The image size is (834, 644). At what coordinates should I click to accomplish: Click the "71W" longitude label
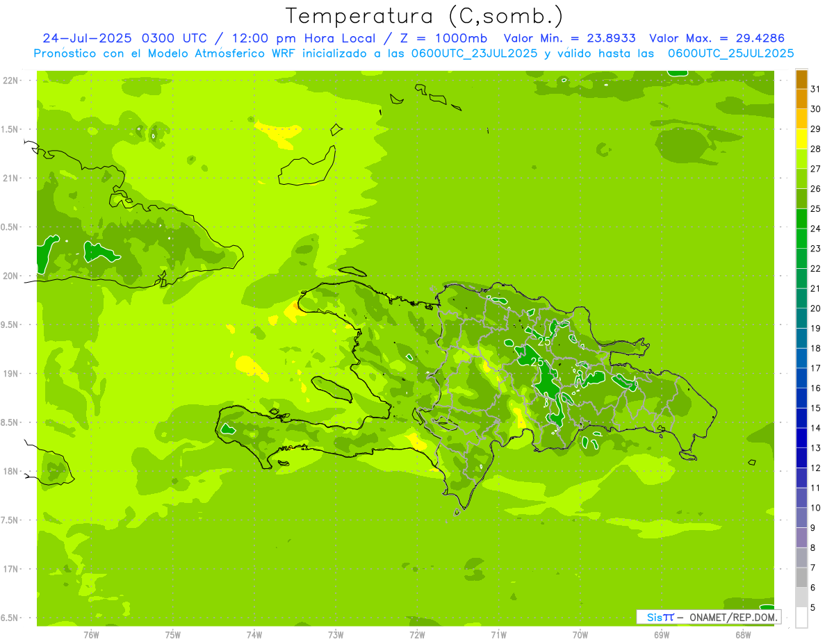(498, 634)
